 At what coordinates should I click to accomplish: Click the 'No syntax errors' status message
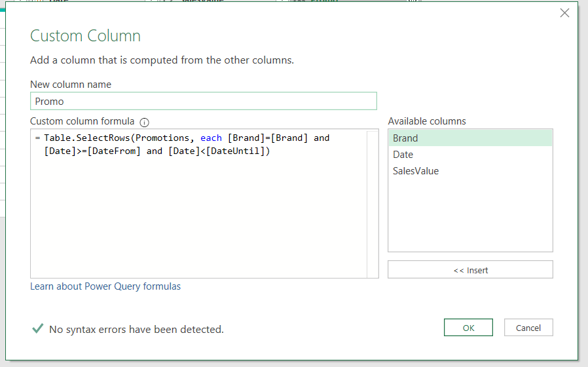(x=136, y=329)
